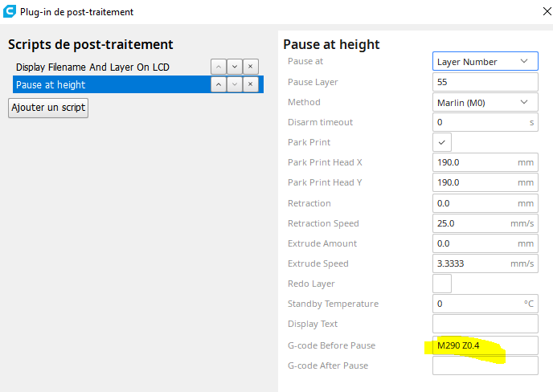Click the G-code Before Pause field
Screen dimensions: 553x392
[485, 345]
